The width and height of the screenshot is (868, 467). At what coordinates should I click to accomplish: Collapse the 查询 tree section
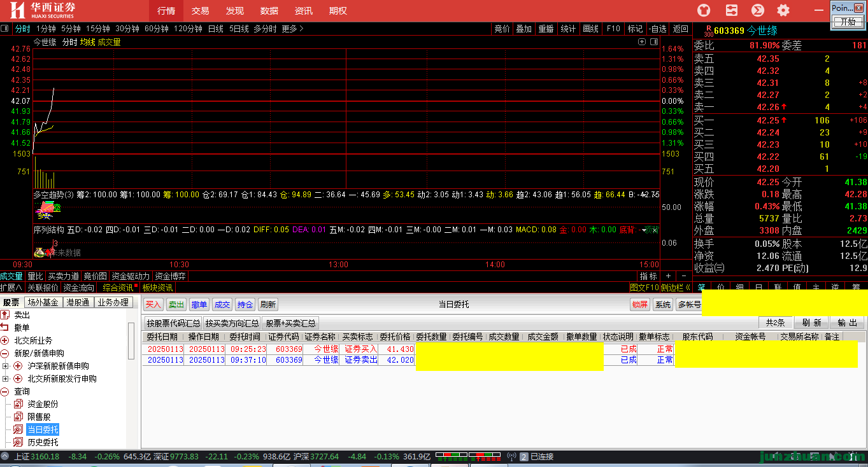click(5, 391)
